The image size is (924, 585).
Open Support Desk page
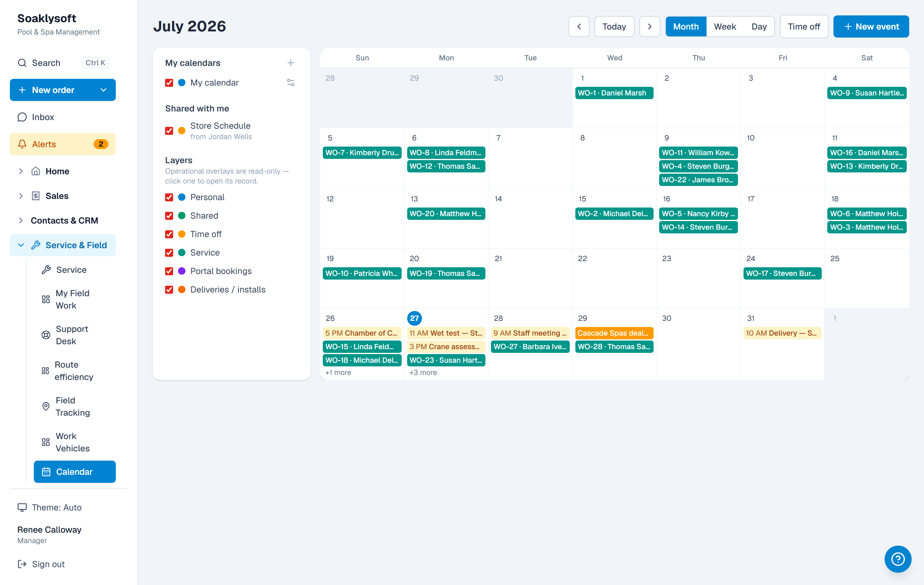(75, 335)
